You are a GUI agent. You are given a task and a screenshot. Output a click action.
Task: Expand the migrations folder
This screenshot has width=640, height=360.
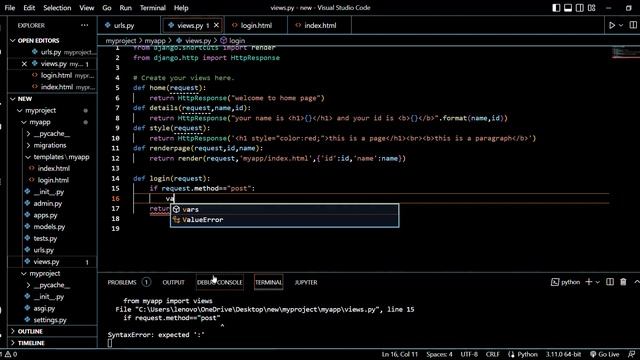pyautogui.click(x=52, y=145)
